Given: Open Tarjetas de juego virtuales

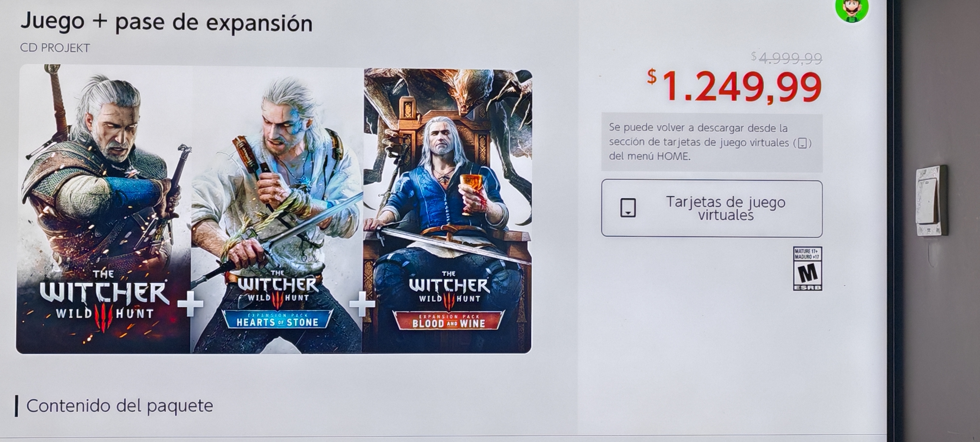Looking at the screenshot, I should [x=712, y=209].
